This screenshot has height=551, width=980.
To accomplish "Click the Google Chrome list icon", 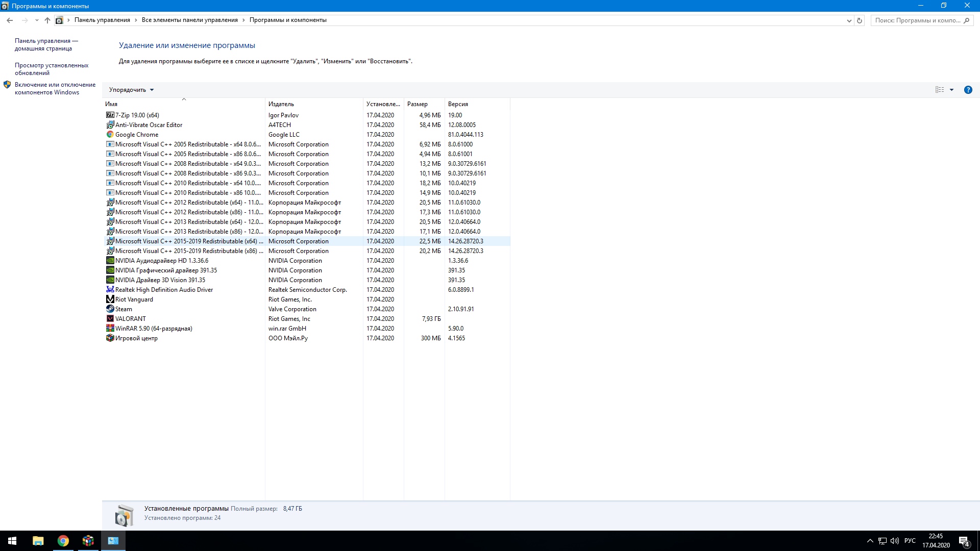I will (x=110, y=135).
